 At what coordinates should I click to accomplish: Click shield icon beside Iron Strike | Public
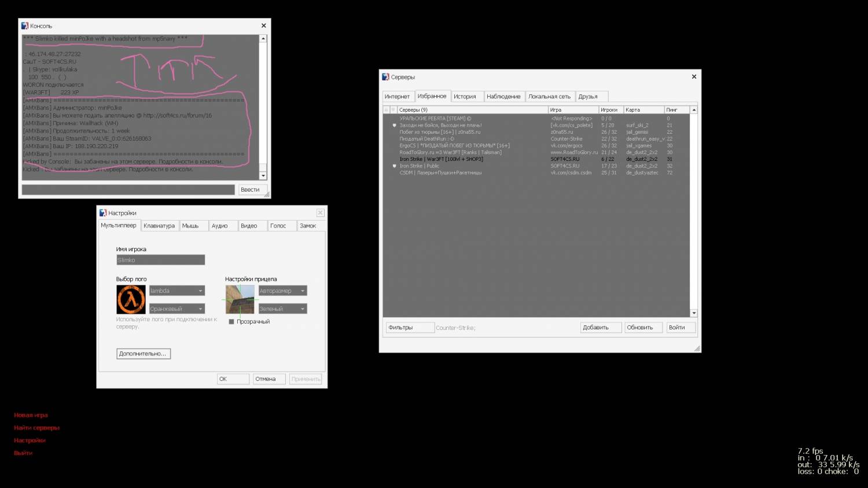[394, 166]
